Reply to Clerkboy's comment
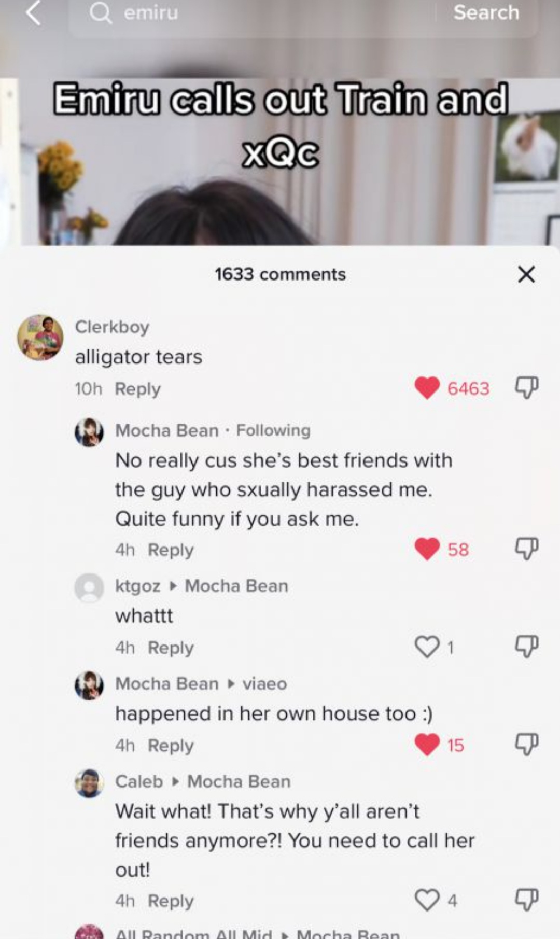The image size is (560, 939). click(x=137, y=389)
